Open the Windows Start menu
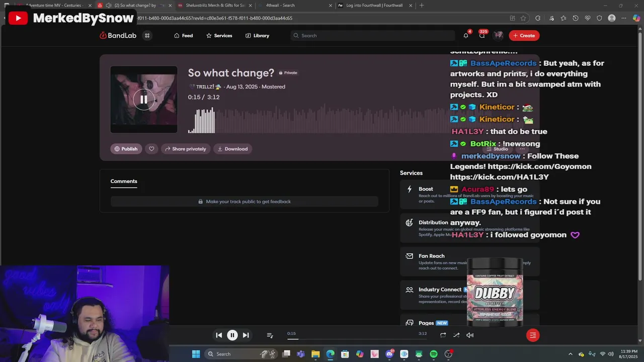Viewport: 644px width, 362px height. pos(196,354)
